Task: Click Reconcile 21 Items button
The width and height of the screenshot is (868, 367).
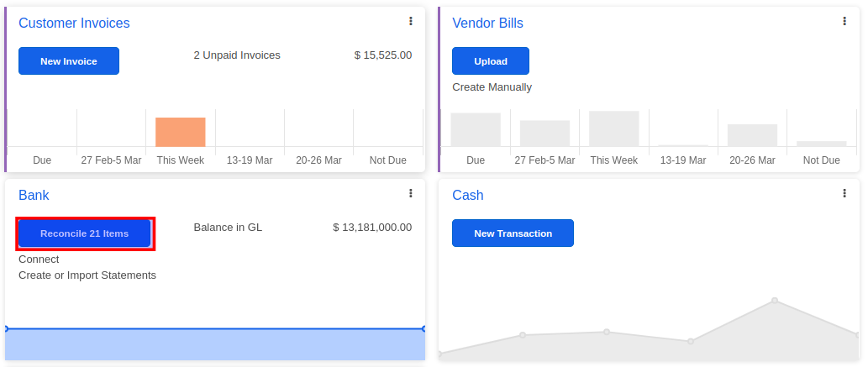Action: 84,233
